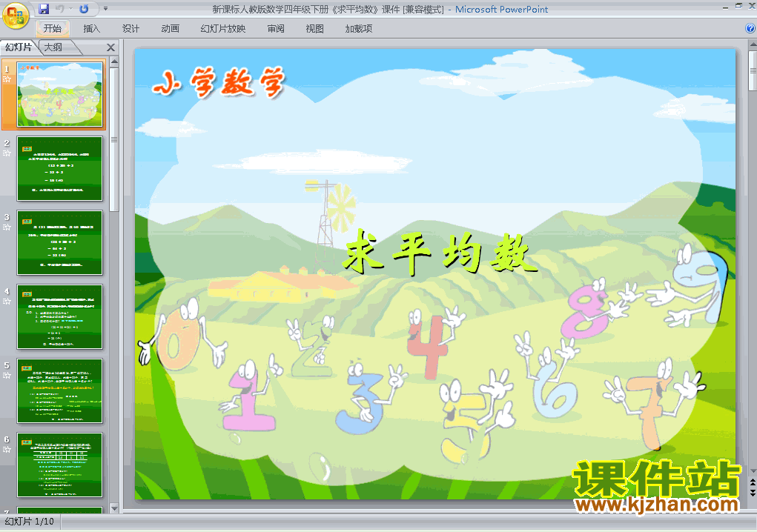Image resolution: width=757 pixels, height=532 pixels.
Task: Open the blue Help question mark
Action: (x=750, y=28)
